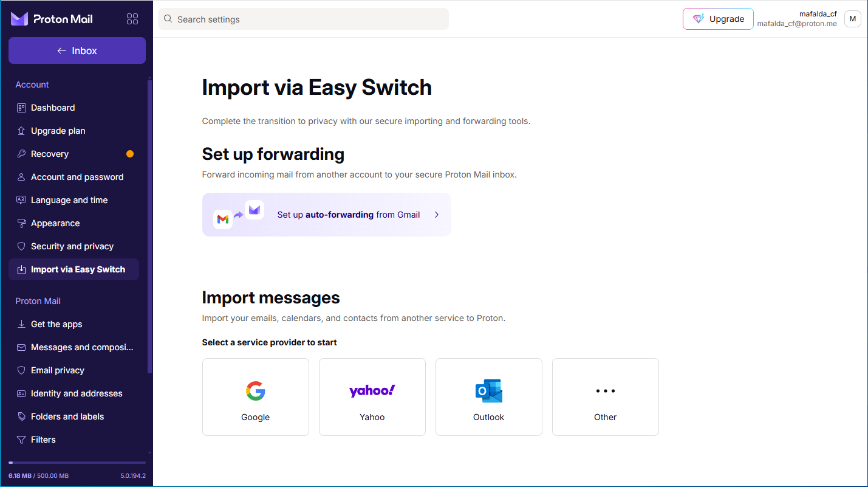868x487 pixels.
Task: Click the storage usage progress bar
Action: pos(77,463)
